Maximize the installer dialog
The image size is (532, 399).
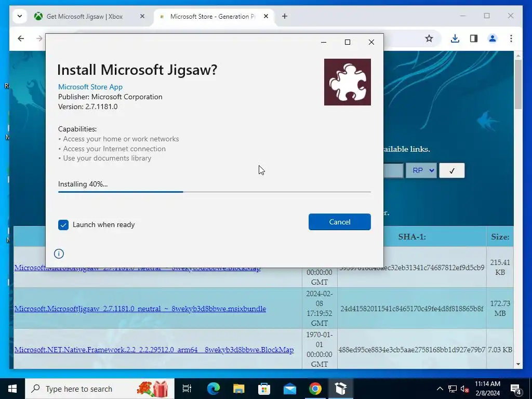[x=348, y=42]
